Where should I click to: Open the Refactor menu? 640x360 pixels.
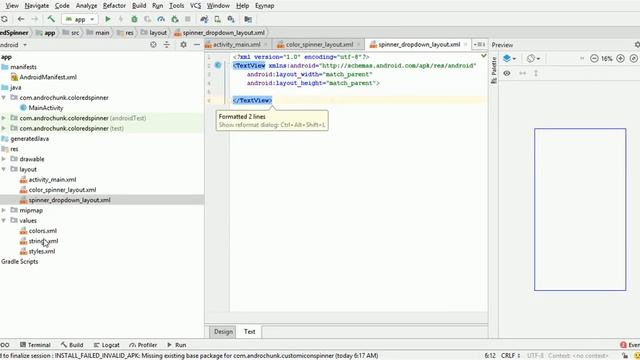[x=114, y=6]
